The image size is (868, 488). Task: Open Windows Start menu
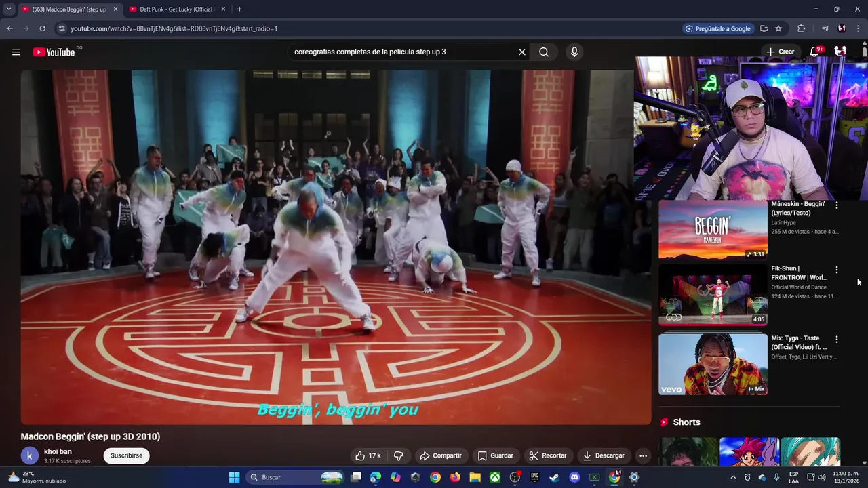(234, 477)
